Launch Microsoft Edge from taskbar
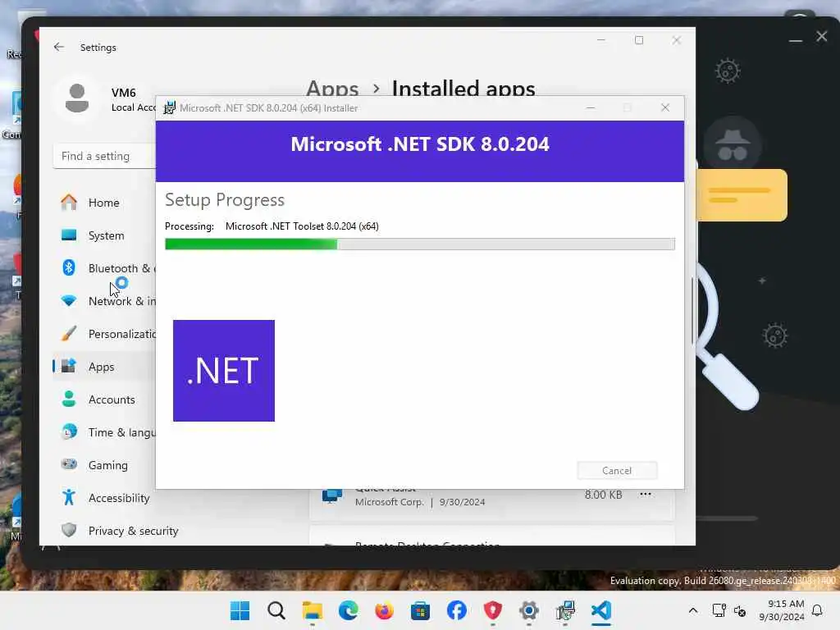 tap(348, 610)
